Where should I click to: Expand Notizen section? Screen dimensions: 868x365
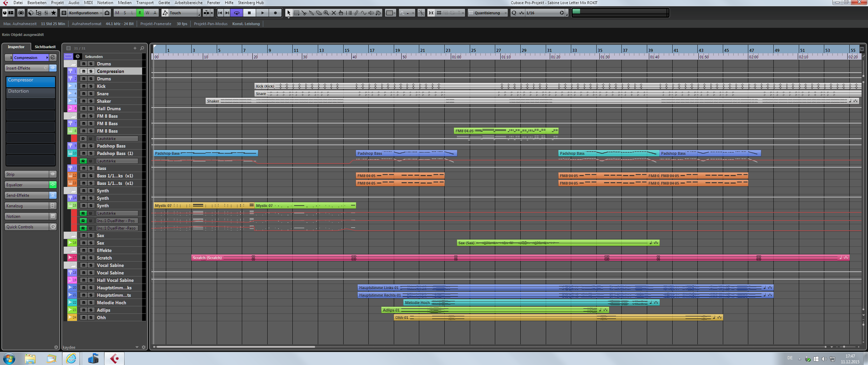click(x=27, y=216)
